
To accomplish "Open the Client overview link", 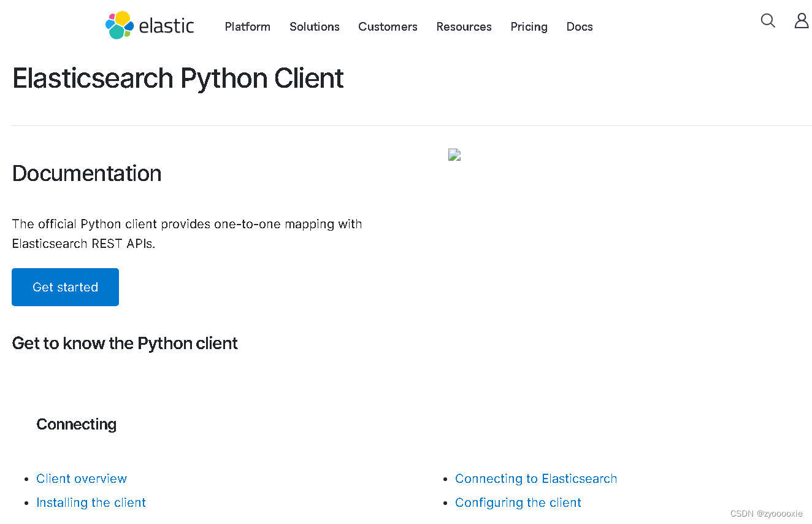I will click(82, 479).
